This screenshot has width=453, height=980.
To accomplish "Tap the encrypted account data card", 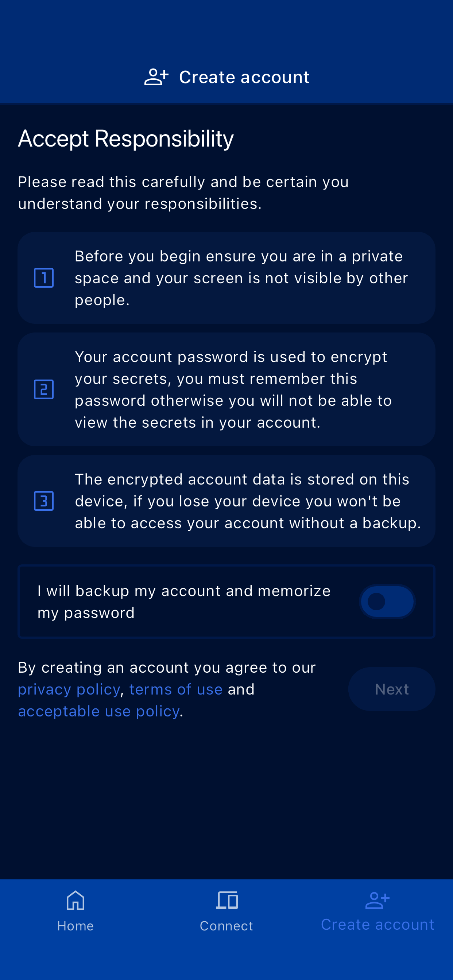I will (x=247, y=501).
